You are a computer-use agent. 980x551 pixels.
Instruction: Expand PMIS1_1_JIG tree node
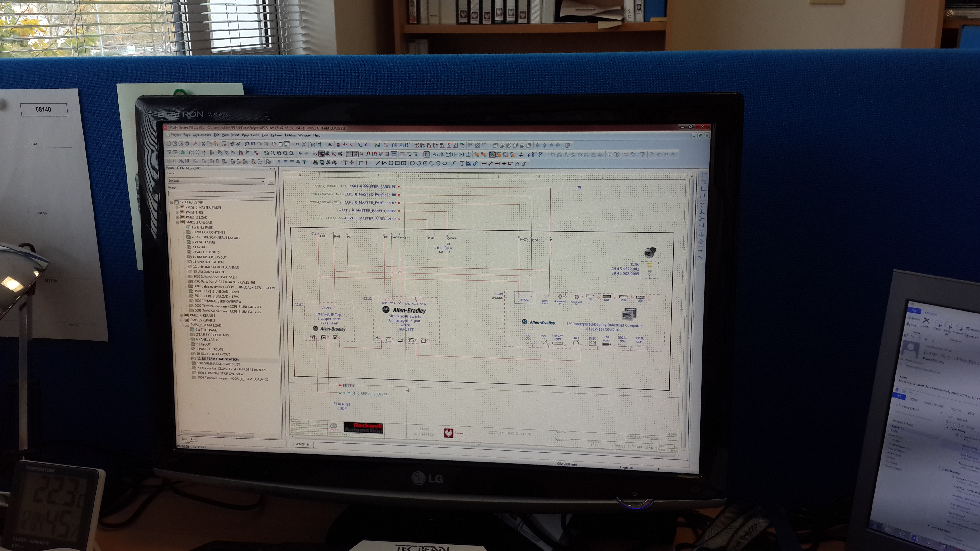coord(177,213)
